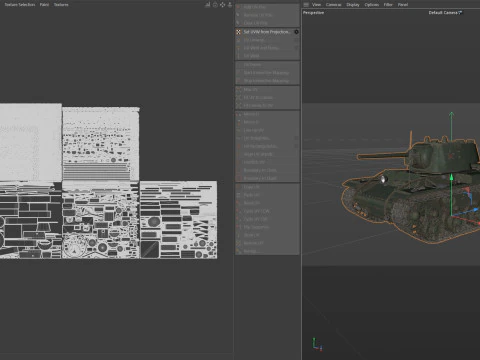
Task: Click the Clear UV Tag entry
Action: tap(267, 23)
